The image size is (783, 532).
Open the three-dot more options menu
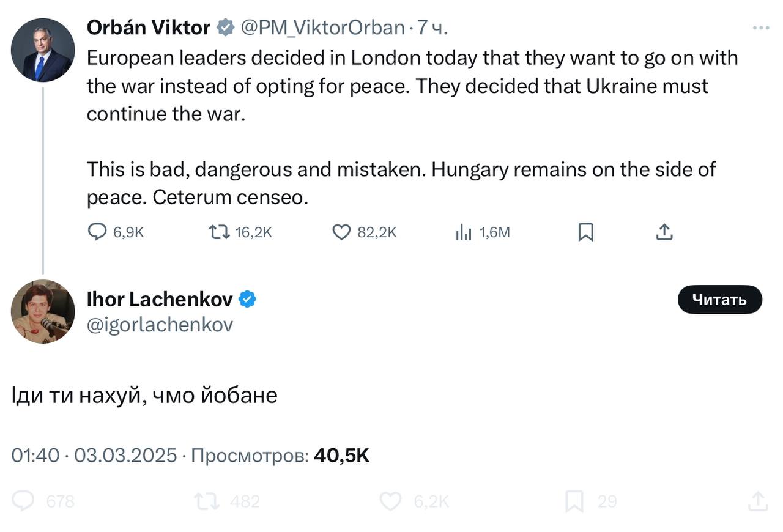(x=760, y=28)
